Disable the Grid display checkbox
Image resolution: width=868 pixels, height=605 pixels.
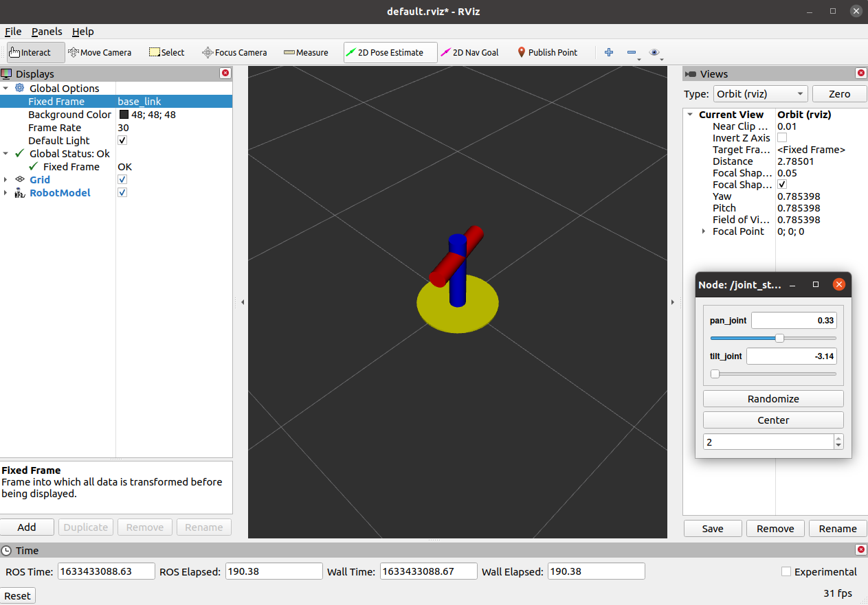(x=122, y=179)
